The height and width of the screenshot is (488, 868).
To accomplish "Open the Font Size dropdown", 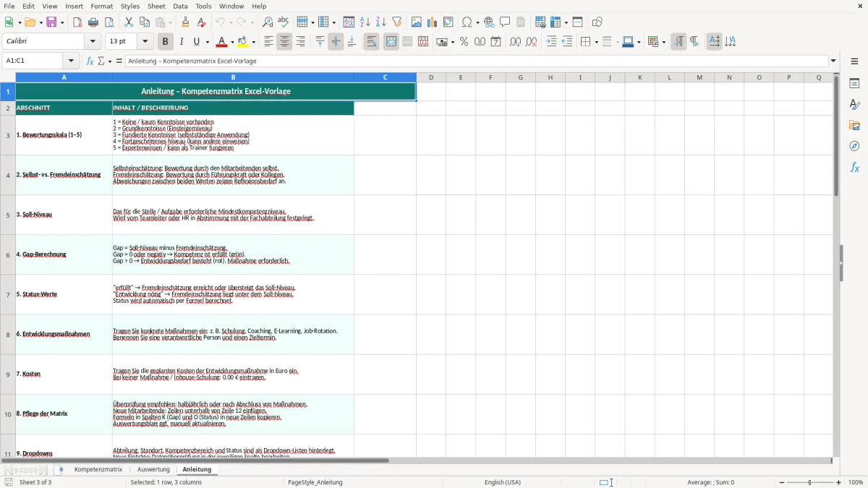I will [x=145, y=42].
